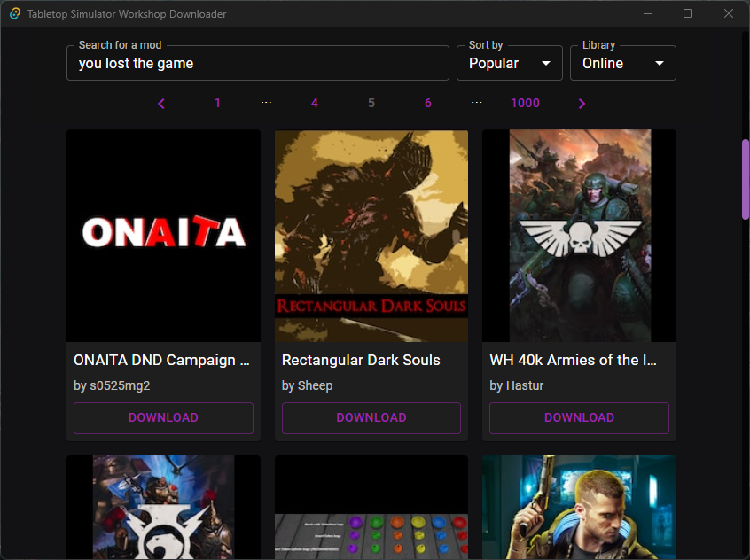Screen dimensions: 750x560
Task: Open Cyberpunk man with pistol thumbnail
Action: (x=579, y=508)
